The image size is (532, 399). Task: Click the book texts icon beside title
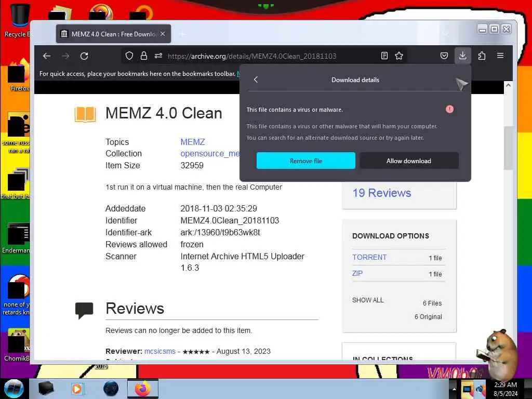[x=85, y=114]
